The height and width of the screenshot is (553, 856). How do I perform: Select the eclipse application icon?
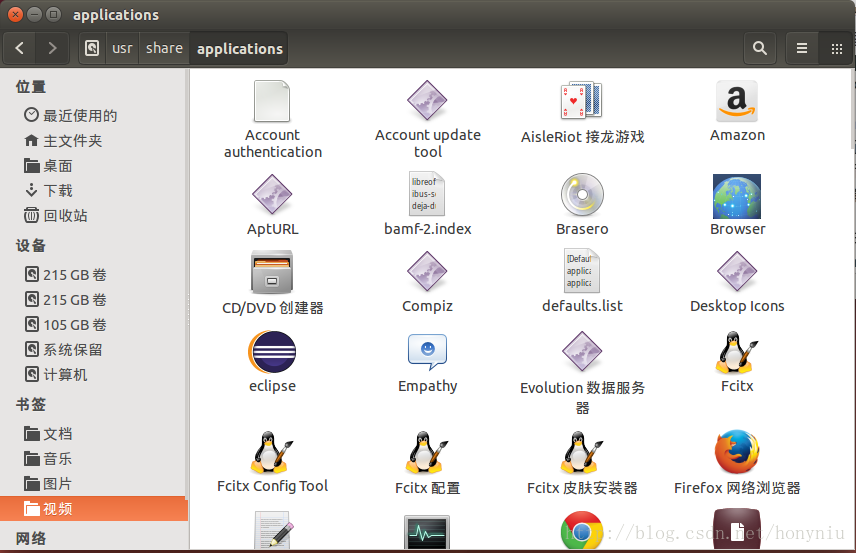tap(272, 352)
